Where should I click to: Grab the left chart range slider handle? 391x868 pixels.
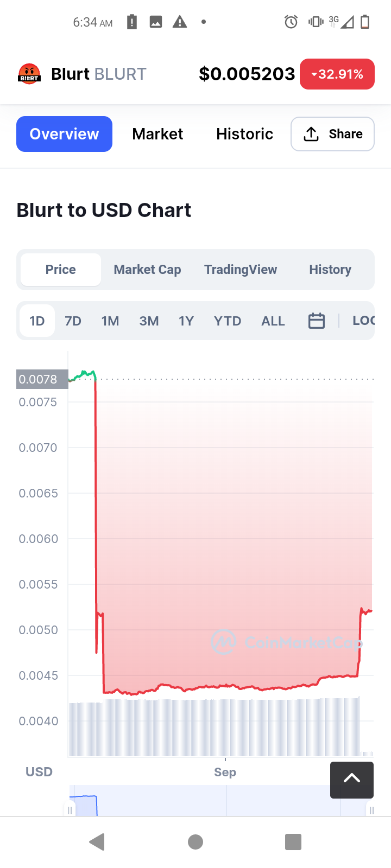pos(70,810)
